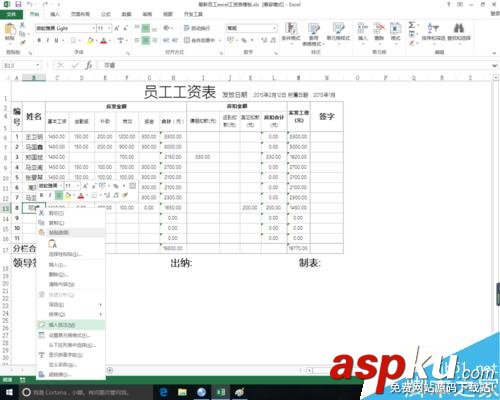The height and width of the screenshot is (400, 500).
Task: Increase font size with the large A icon
Action: tap(117, 28)
